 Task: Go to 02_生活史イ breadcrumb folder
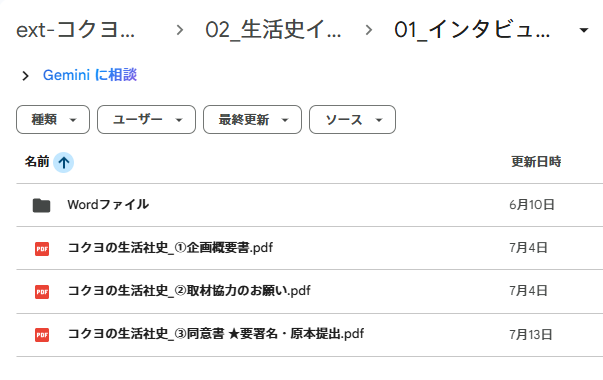(x=273, y=30)
